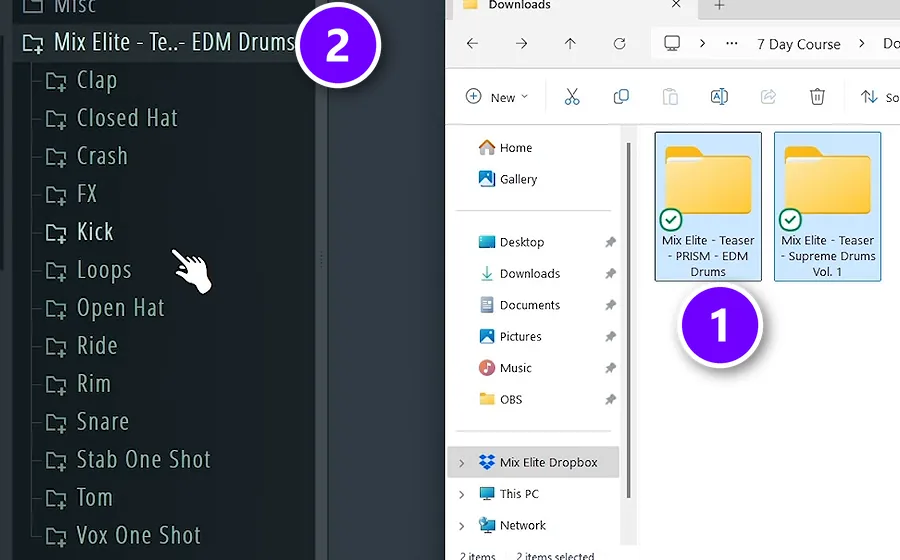Go up one folder level

click(570, 44)
